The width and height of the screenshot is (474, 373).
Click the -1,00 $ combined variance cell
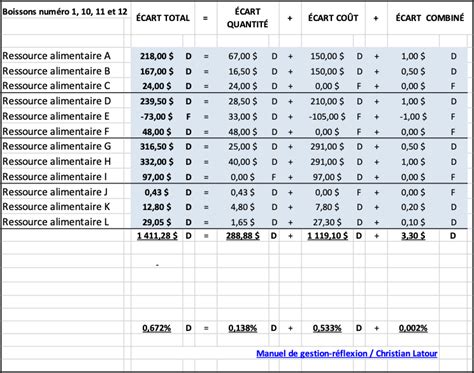(413, 117)
